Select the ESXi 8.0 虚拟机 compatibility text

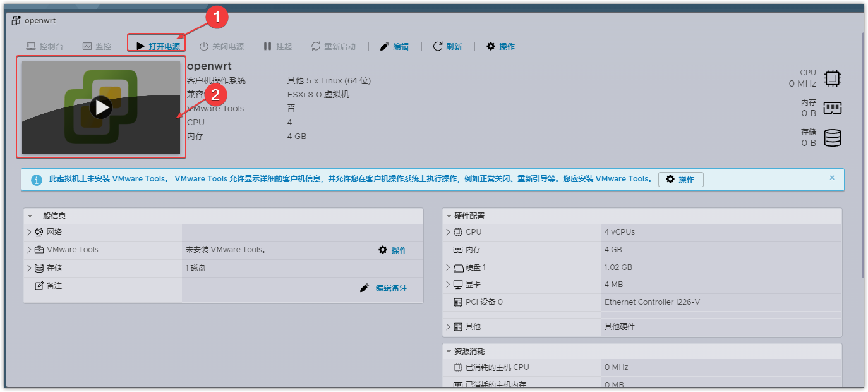pyautogui.click(x=318, y=95)
